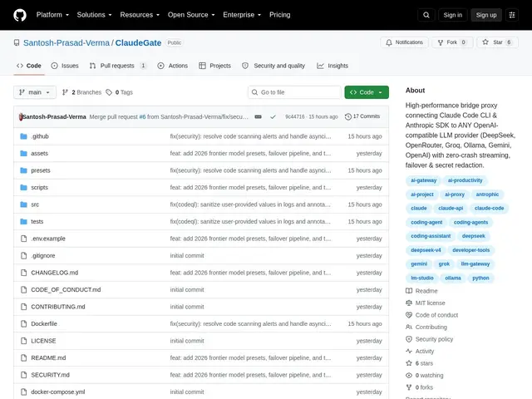Screen dimensions: 532x399
Task: Expand commit message ellipsis icon
Action: [x=258, y=116]
